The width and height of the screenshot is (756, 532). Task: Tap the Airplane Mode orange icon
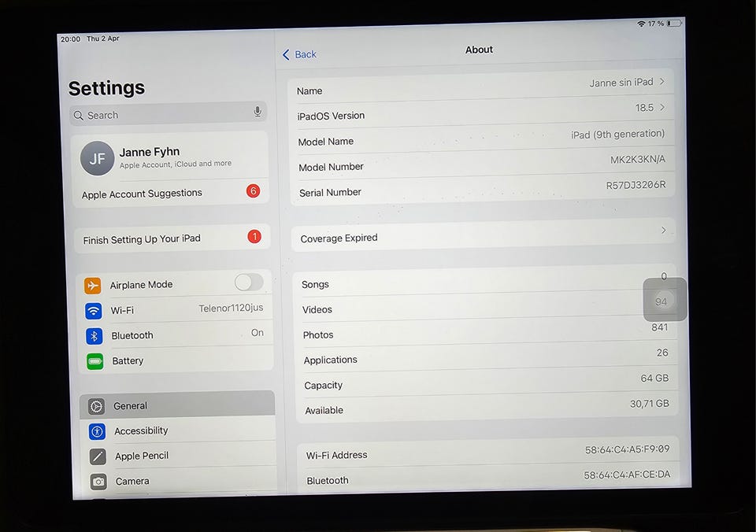[93, 285]
